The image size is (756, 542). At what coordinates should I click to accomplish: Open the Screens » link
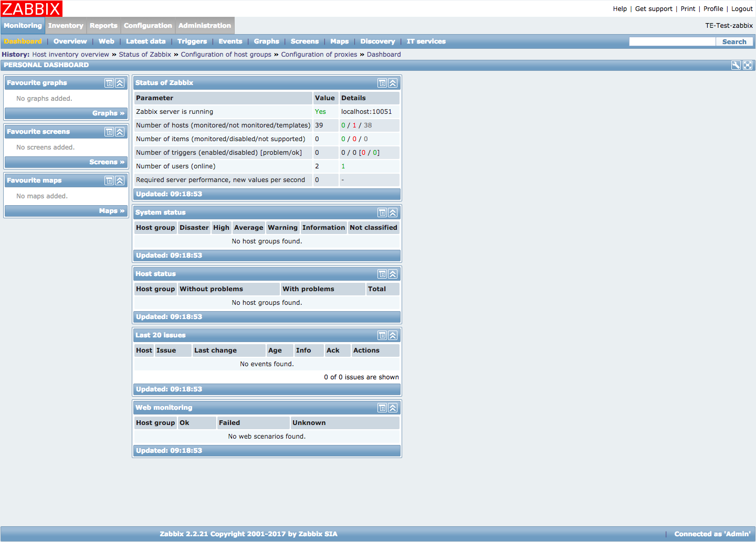(x=107, y=162)
